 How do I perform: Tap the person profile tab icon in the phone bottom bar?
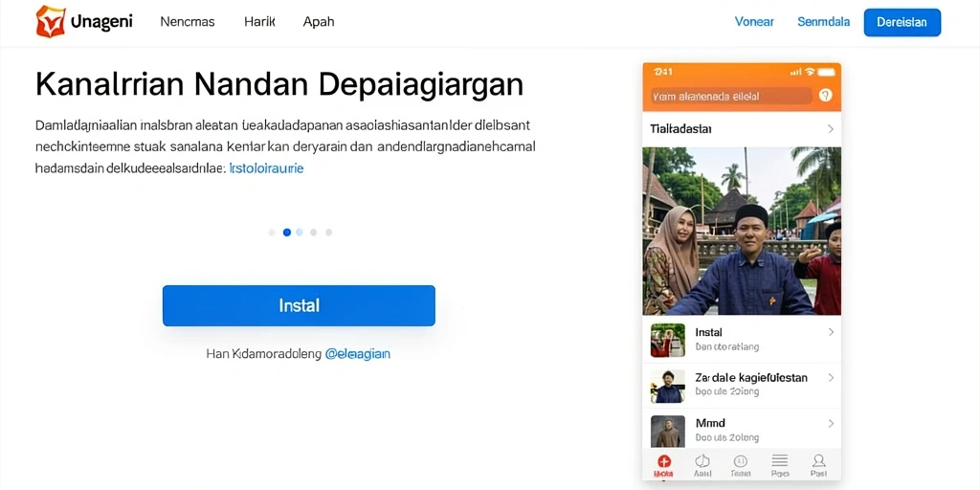pyautogui.click(x=819, y=461)
